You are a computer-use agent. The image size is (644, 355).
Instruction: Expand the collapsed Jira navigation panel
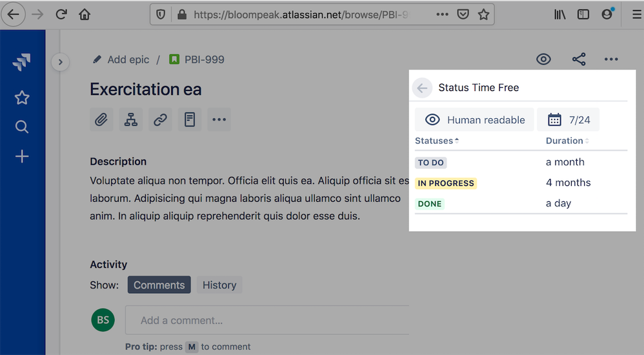[61, 62]
